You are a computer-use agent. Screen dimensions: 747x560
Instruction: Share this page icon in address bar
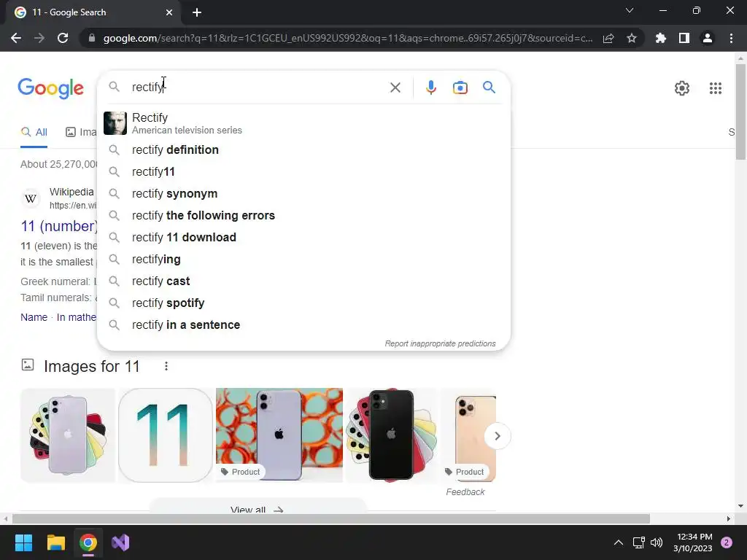pos(608,38)
